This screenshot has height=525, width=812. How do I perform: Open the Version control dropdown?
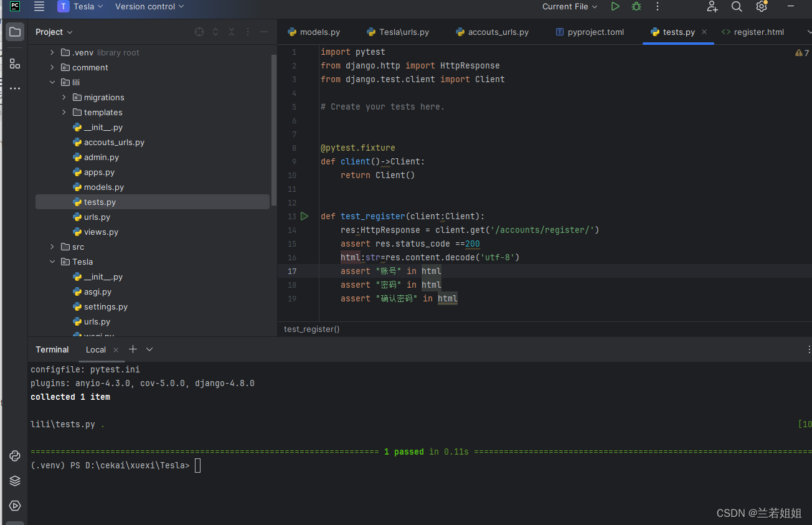(x=149, y=6)
